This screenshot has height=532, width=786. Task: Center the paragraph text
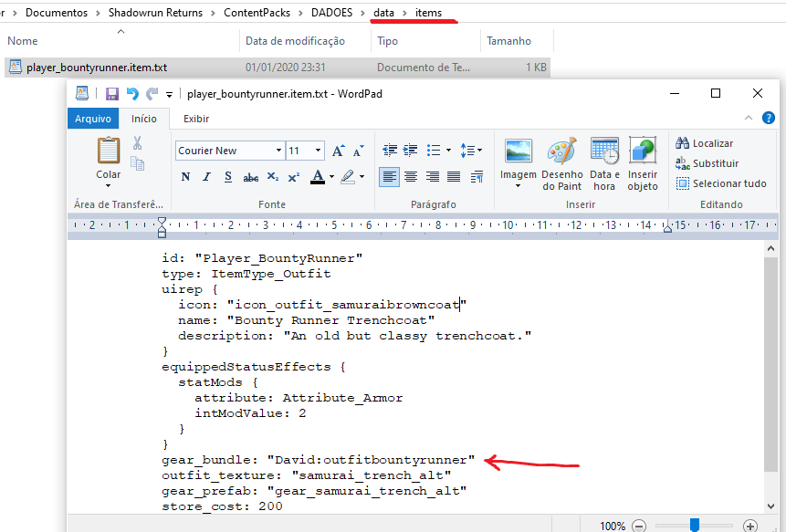411,177
